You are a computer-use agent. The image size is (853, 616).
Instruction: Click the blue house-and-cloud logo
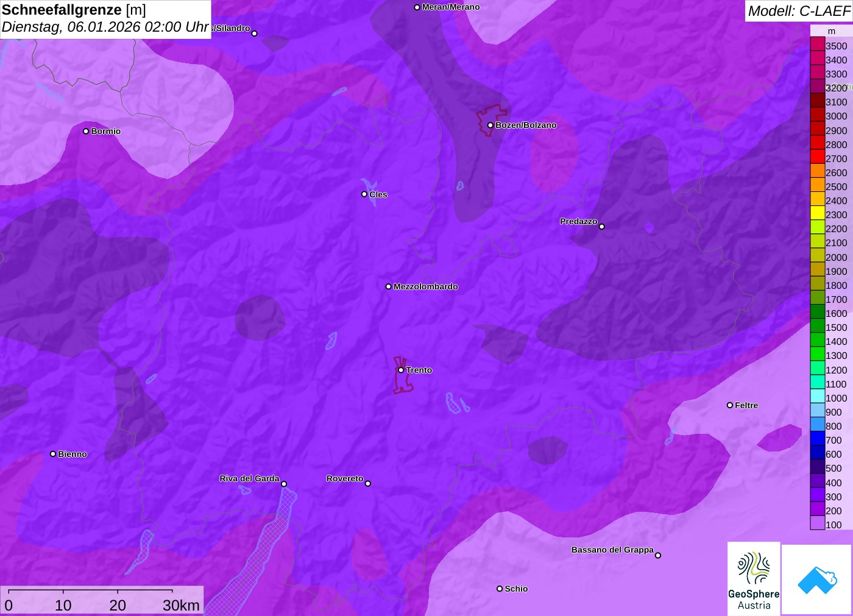tap(817, 579)
